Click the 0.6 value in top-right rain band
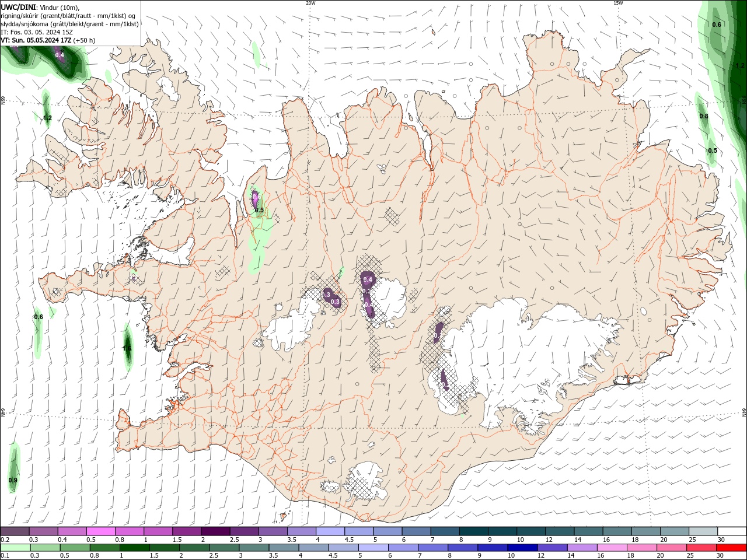This screenshot has width=747, height=560. click(x=717, y=24)
